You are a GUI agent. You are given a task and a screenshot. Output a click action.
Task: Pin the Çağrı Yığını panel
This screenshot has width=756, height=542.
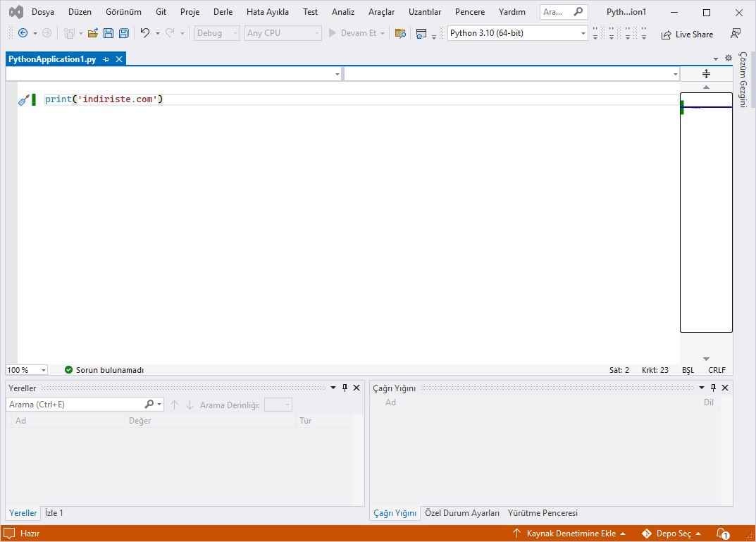pyautogui.click(x=713, y=388)
